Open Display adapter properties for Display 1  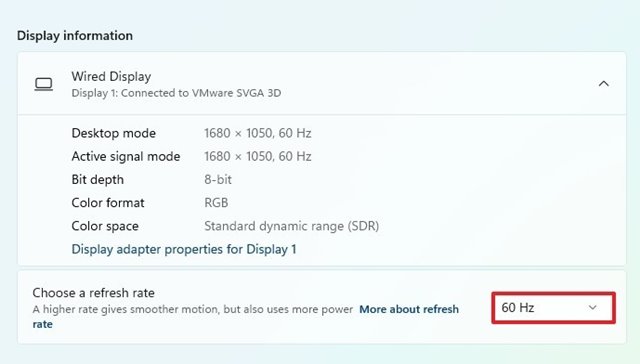tap(184, 249)
